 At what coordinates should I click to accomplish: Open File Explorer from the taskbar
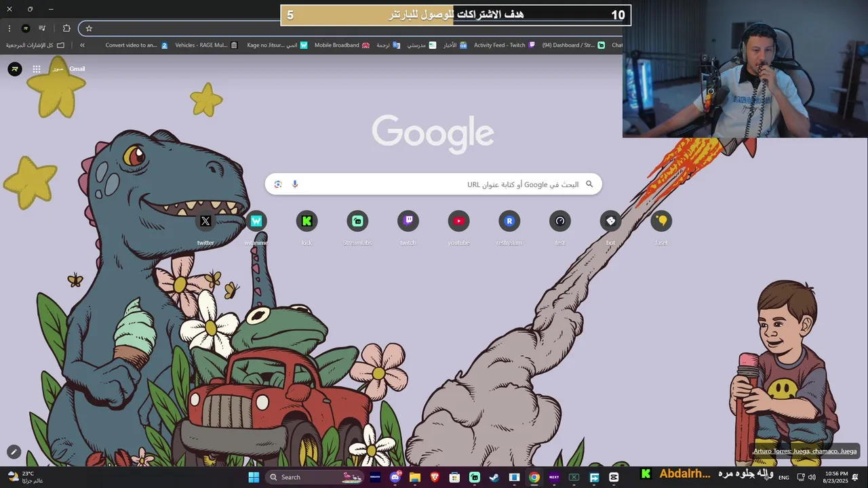tap(415, 477)
